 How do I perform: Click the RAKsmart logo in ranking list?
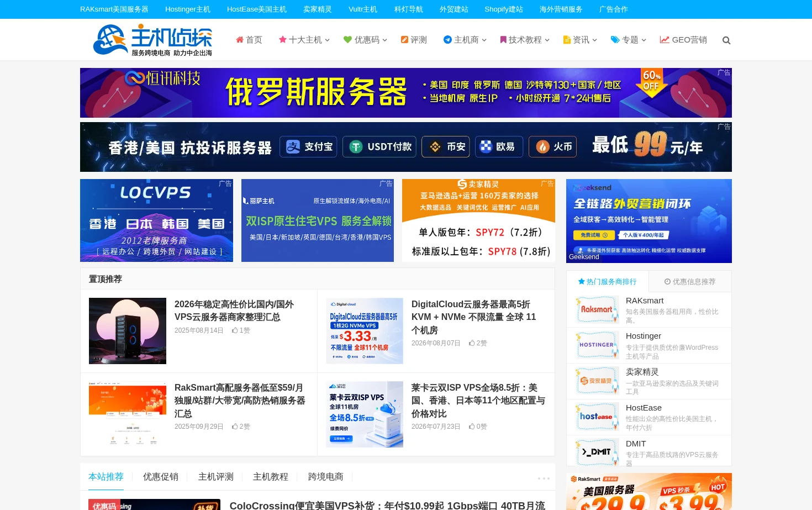[x=597, y=309]
